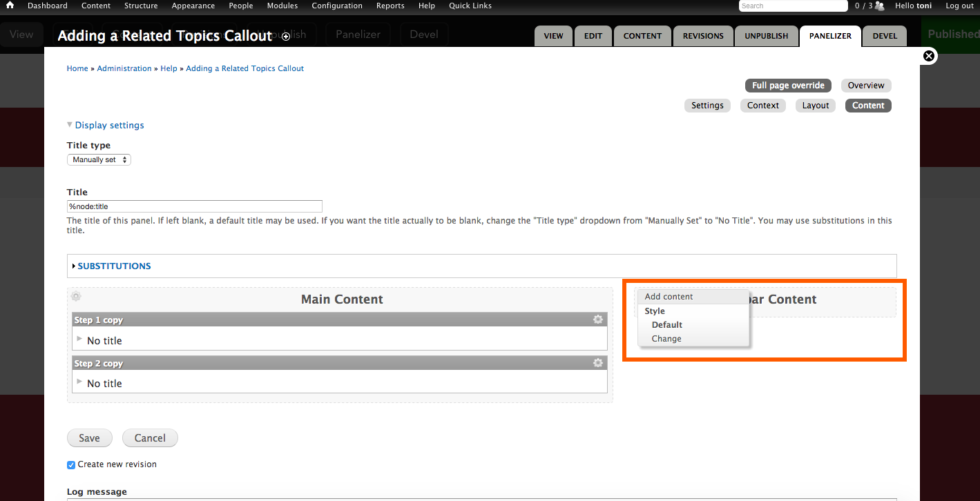Click the Main Content region heading

[342, 299]
